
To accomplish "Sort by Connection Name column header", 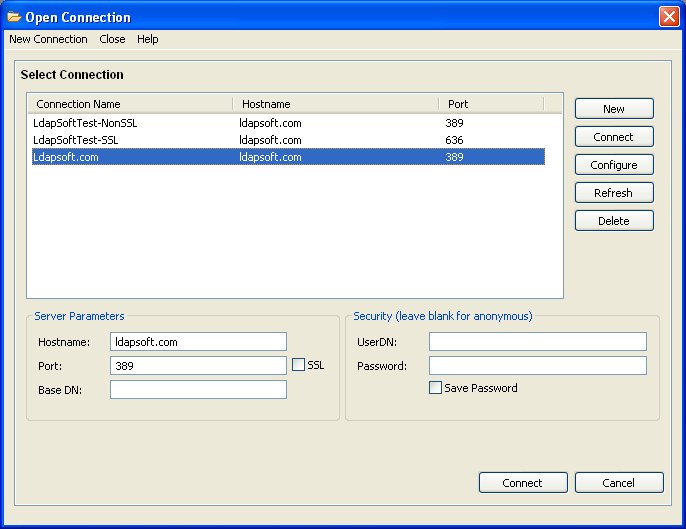I will [130, 104].
